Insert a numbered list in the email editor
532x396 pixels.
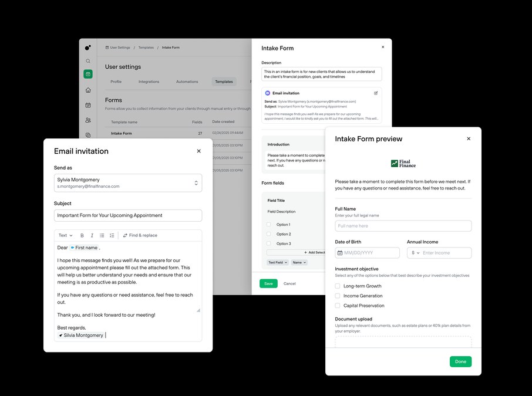click(x=112, y=235)
